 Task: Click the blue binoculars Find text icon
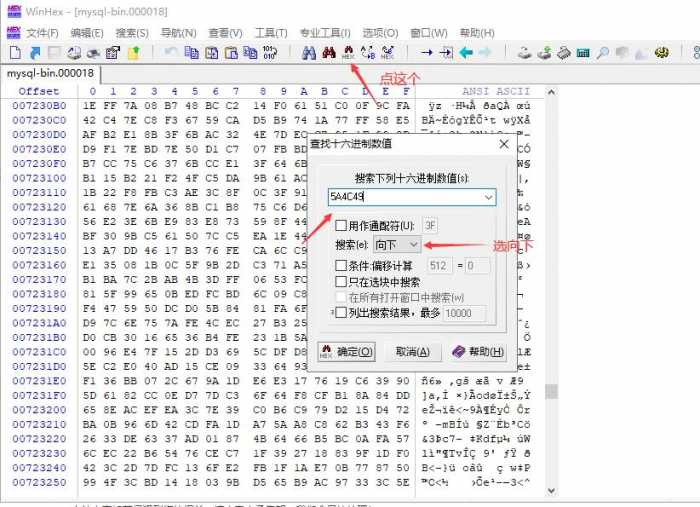tap(309, 53)
